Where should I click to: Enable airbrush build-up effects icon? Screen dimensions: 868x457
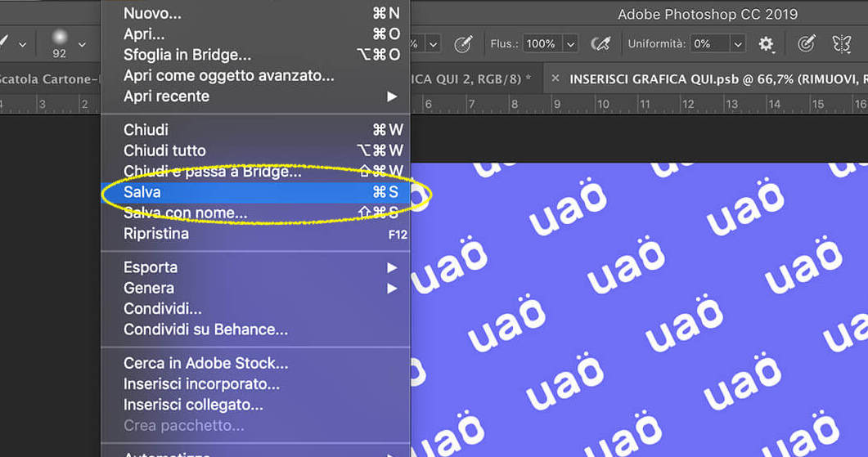[601, 43]
